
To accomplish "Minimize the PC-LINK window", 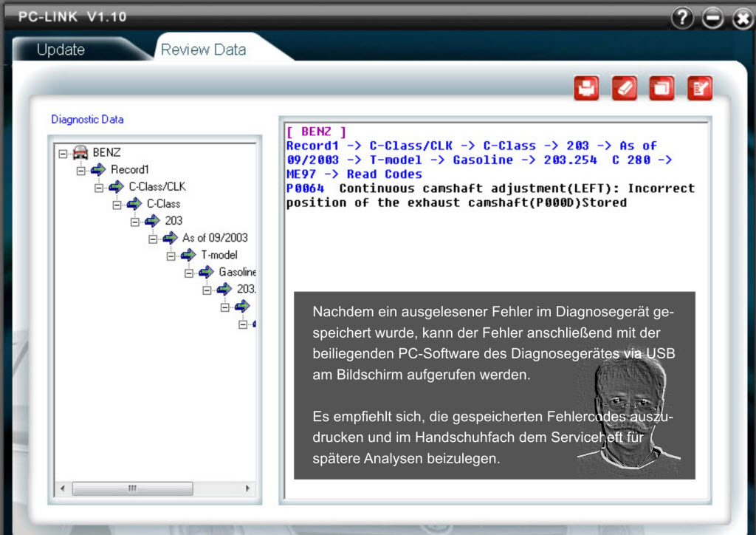I will point(712,18).
